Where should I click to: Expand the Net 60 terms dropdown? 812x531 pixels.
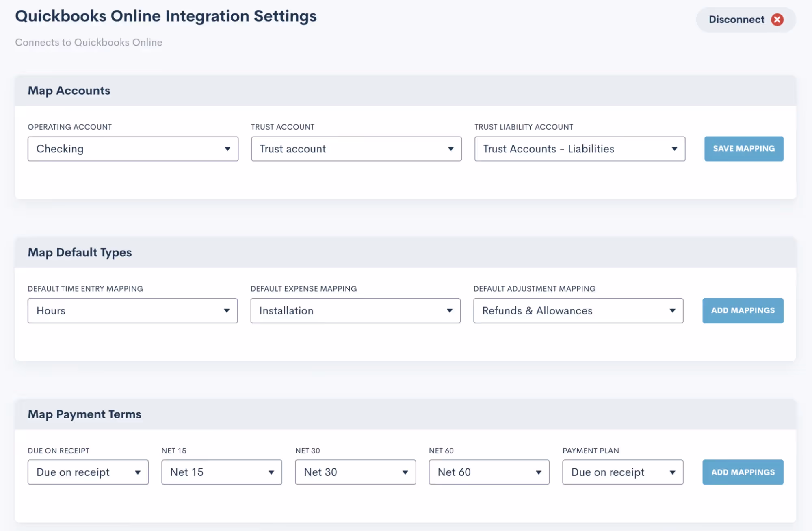(x=489, y=472)
